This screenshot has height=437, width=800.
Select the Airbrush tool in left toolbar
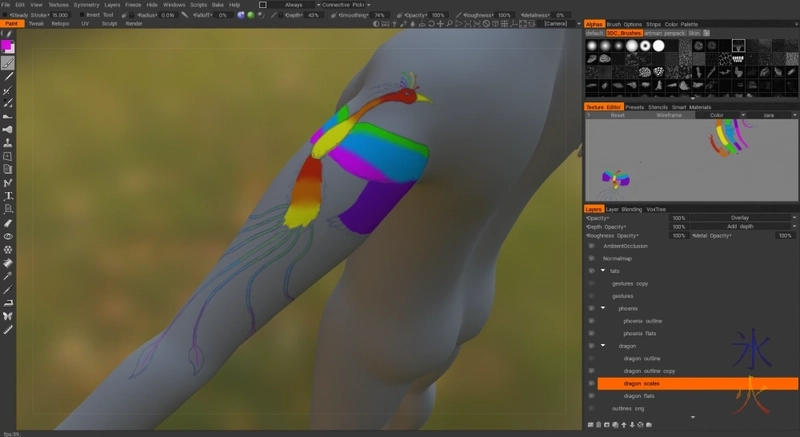click(x=8, y=129)
